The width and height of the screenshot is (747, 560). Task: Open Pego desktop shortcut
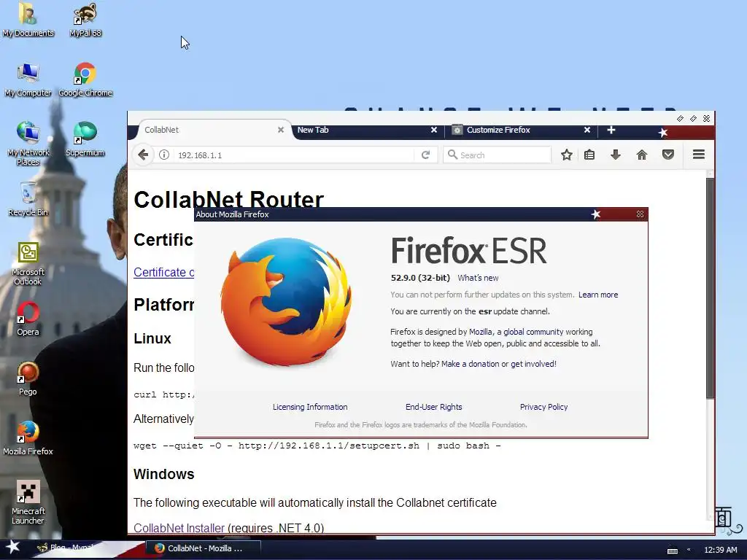[28, 378]
